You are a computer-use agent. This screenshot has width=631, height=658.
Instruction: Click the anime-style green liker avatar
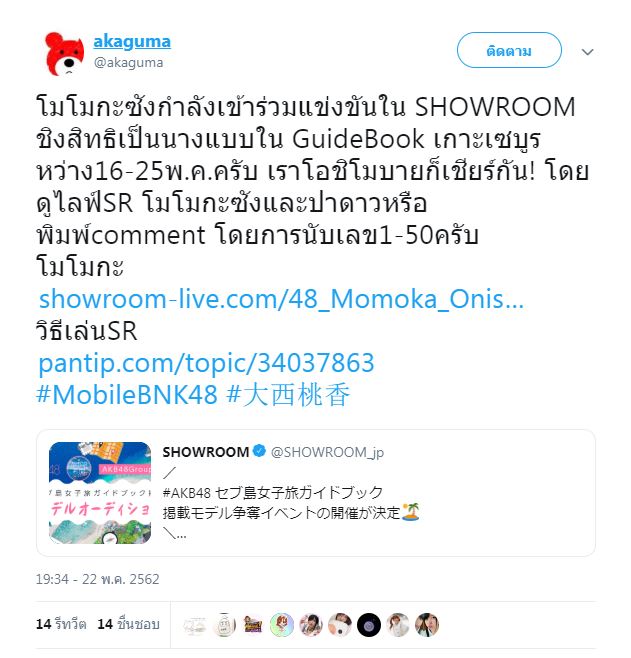282,625
